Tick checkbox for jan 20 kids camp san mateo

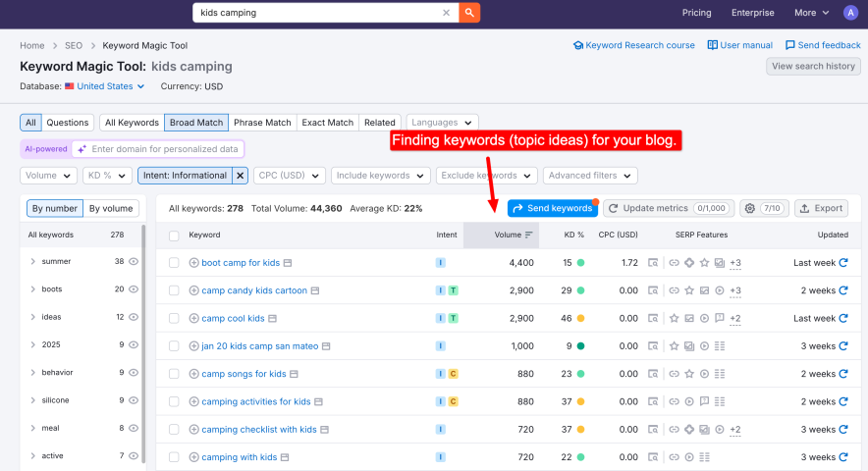[174, 346]
